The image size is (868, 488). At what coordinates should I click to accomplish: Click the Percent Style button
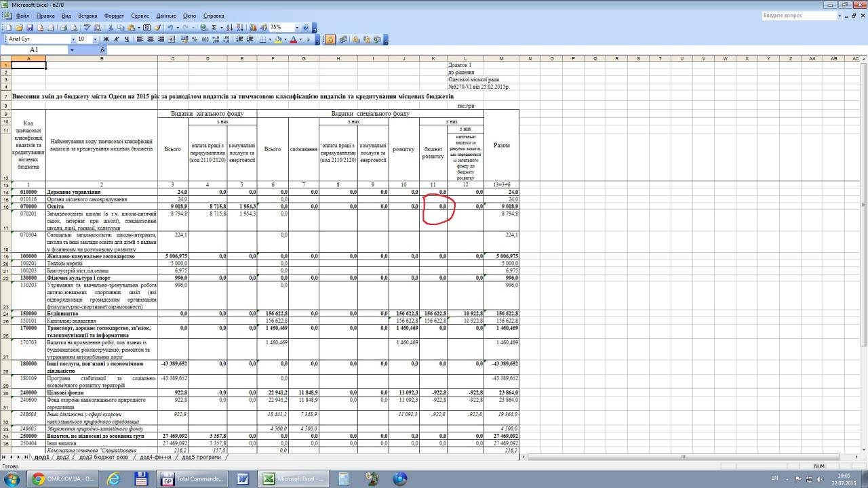pyautogui.click(x=195, y=39)
